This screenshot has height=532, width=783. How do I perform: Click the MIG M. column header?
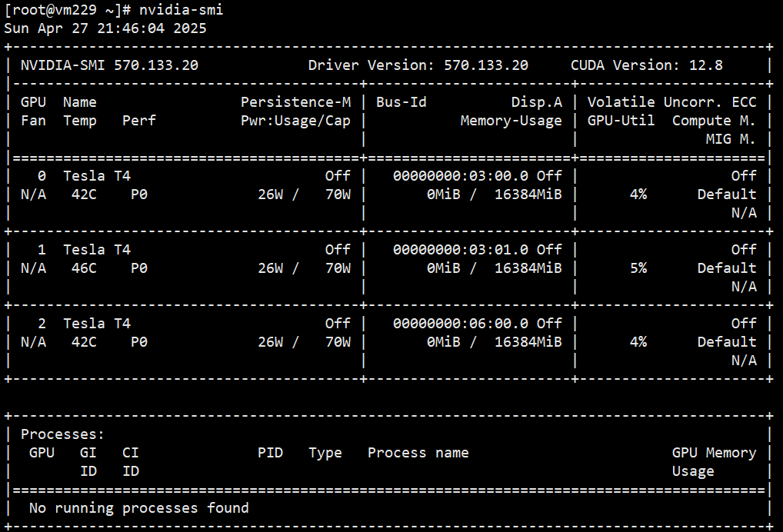pyautogui.click(x=731, y=139)
